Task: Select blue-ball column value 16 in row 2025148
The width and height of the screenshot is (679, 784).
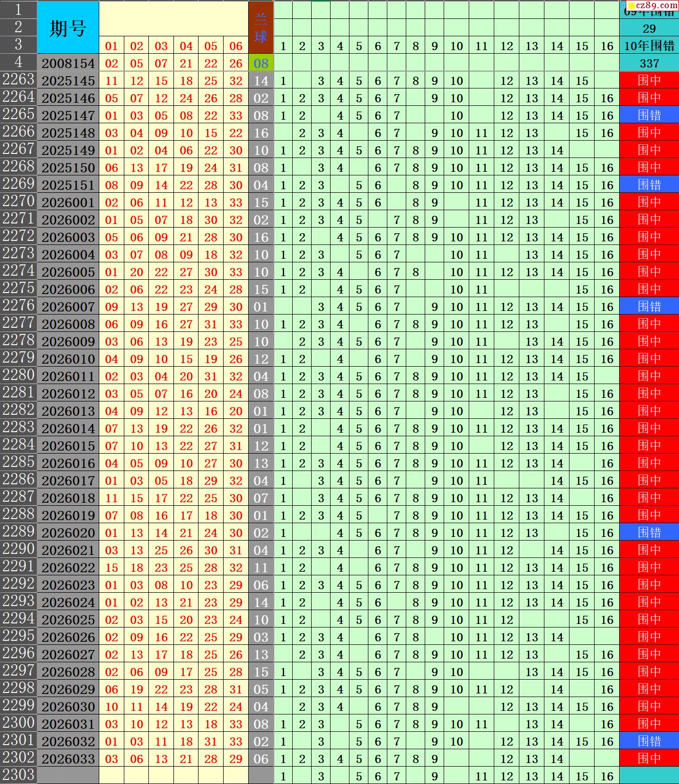Action: pos(261,132)
